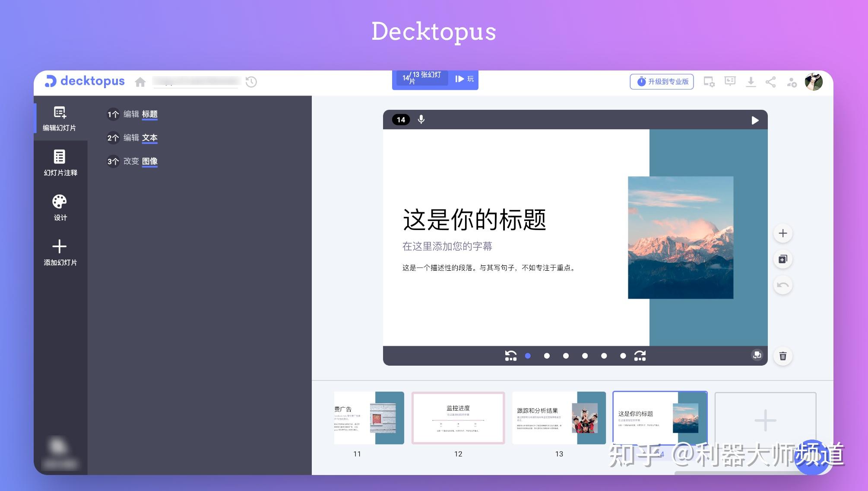
Task: Click the slide number 14 badge
Action: 401,120
